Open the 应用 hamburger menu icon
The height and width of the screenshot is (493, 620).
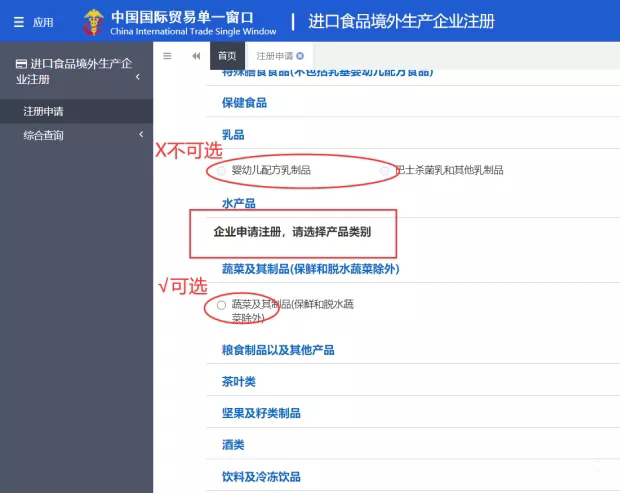(19, 22)
